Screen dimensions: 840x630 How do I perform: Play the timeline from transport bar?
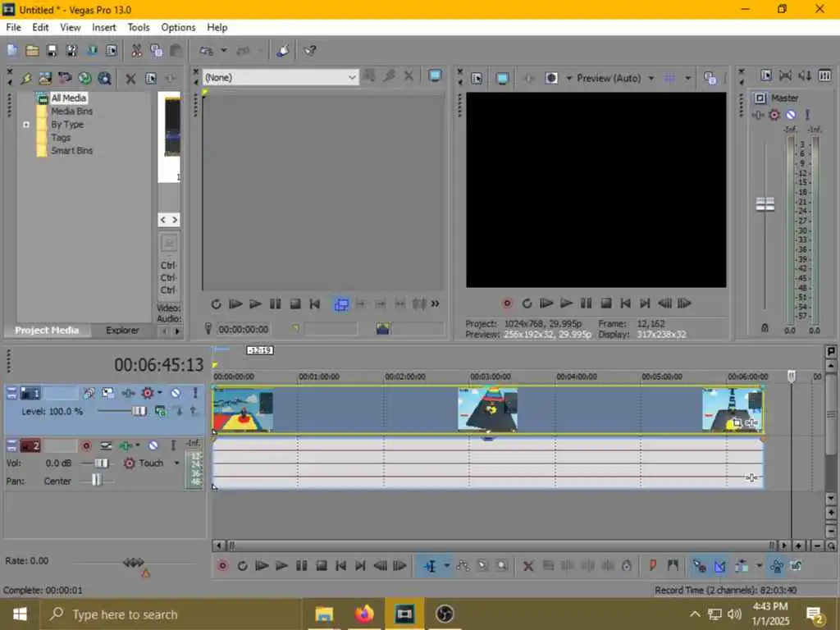pyautogui.click(x=281, y=566)
